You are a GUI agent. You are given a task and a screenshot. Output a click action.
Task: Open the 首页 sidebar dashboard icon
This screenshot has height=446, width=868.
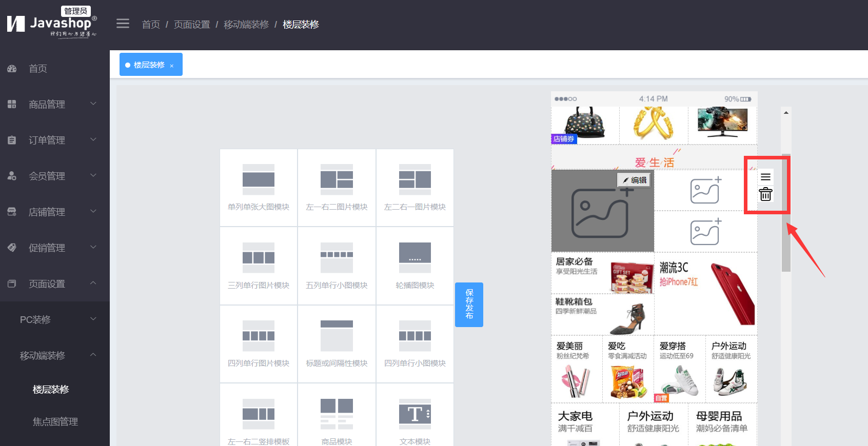(x=12, y=68)
